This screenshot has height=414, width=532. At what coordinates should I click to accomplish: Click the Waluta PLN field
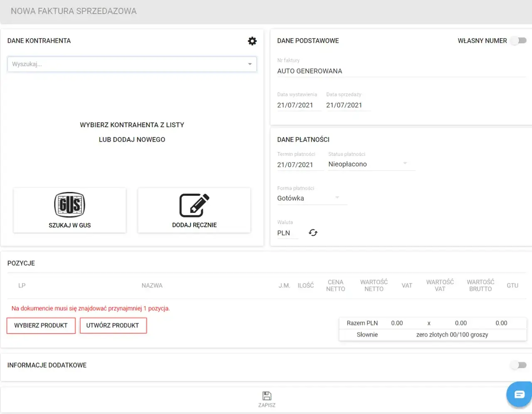[x=288, y=233]
